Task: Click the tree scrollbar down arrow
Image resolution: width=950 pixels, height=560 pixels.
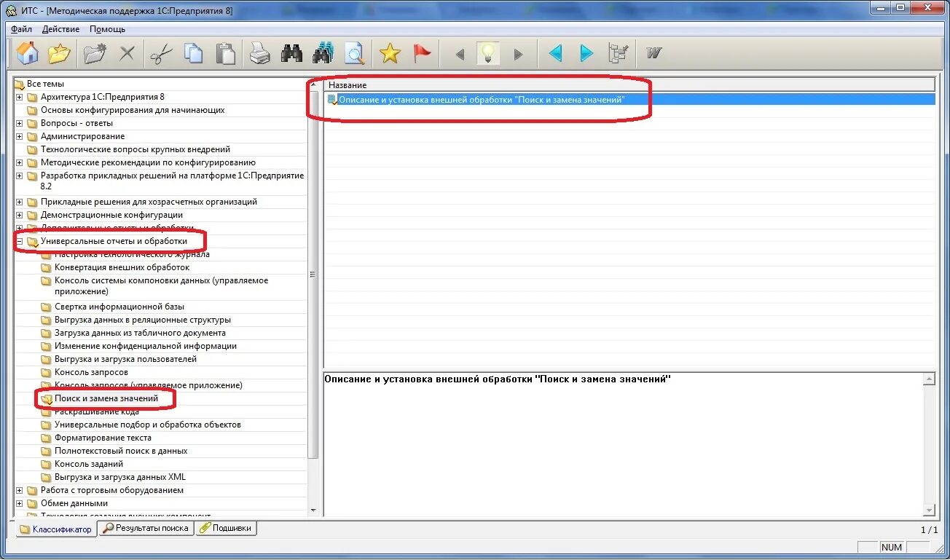Action: 313,510
